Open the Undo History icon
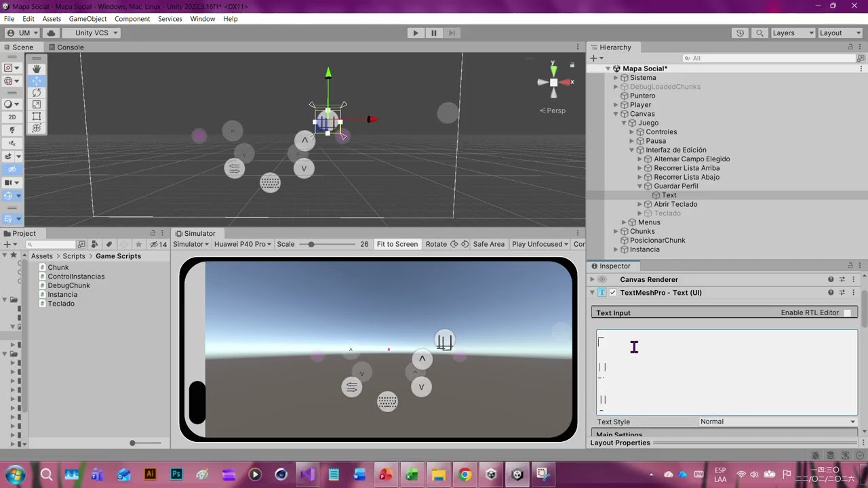The image size is (868, 488). (740, 33)
